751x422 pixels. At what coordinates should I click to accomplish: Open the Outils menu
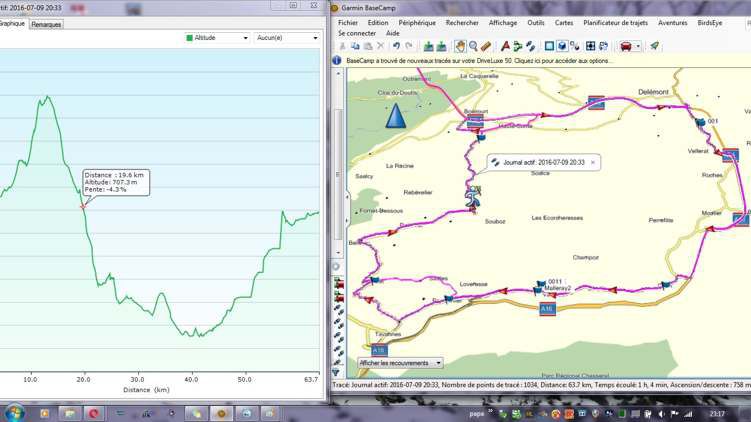point(536,23)
